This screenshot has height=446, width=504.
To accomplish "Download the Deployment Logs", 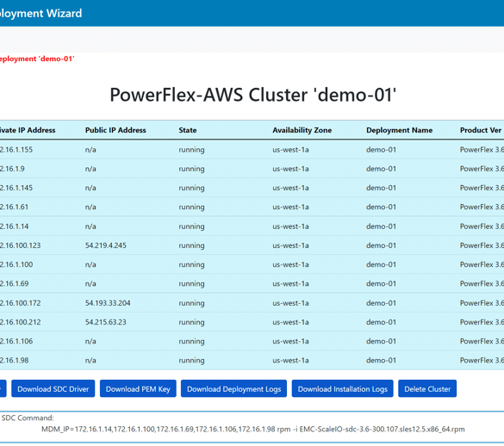I will (x=233, y=389).
